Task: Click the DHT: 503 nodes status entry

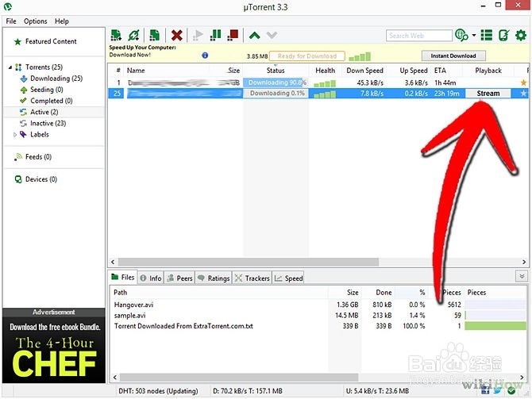Action: coord(158,391)
